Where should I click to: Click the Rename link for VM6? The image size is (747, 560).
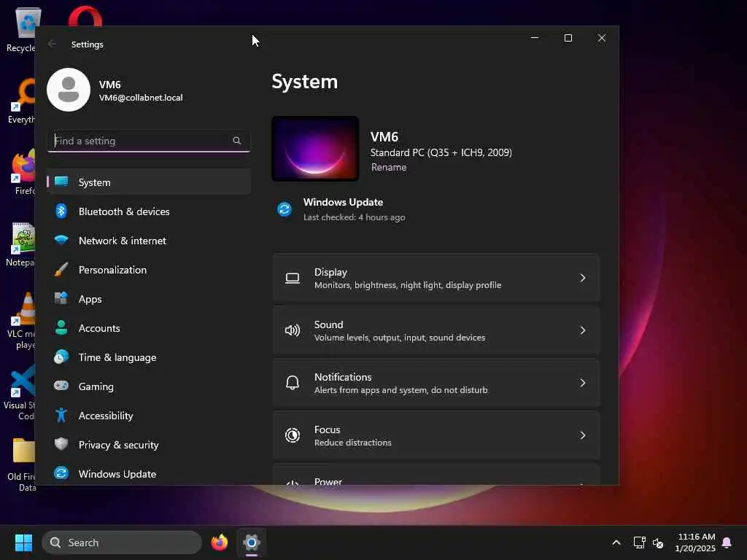tap(389, 167)
